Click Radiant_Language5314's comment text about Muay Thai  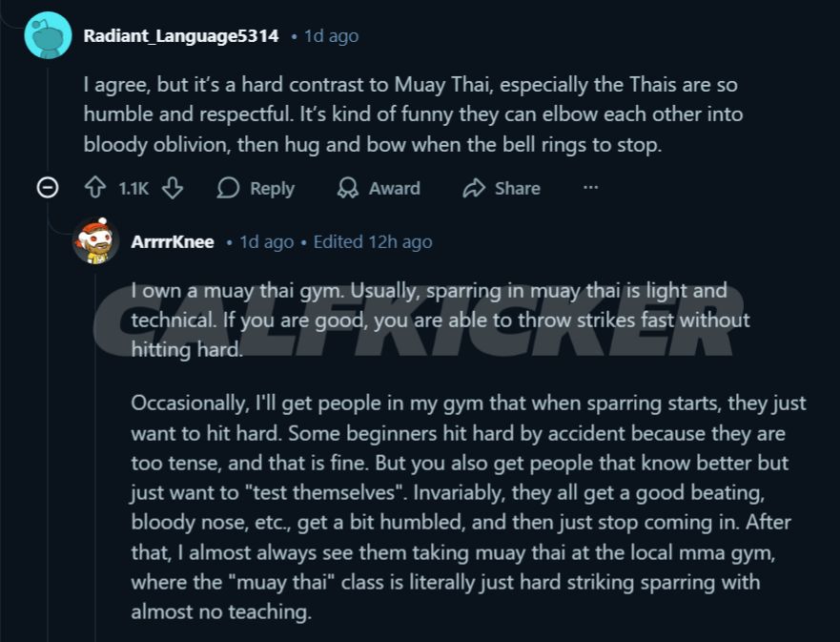pos(410,114)
